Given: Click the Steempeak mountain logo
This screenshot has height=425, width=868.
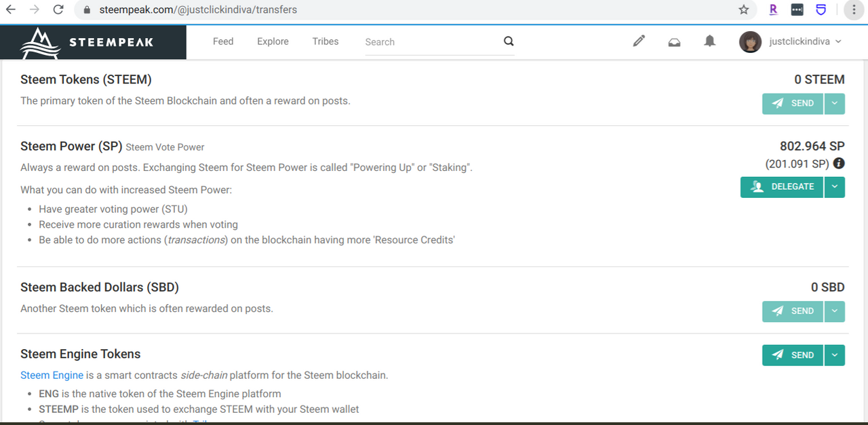Looking at the screenshot, I should (x=41, y=43).
